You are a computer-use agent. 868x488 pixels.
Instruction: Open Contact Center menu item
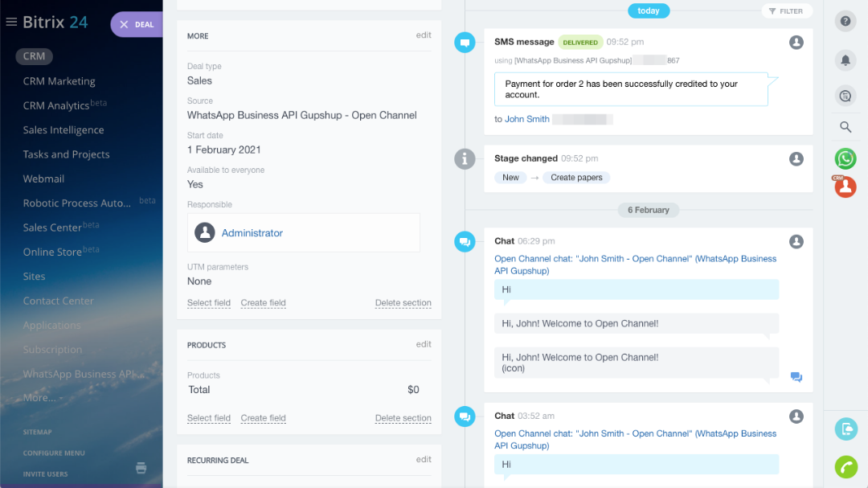pos(58,300)
